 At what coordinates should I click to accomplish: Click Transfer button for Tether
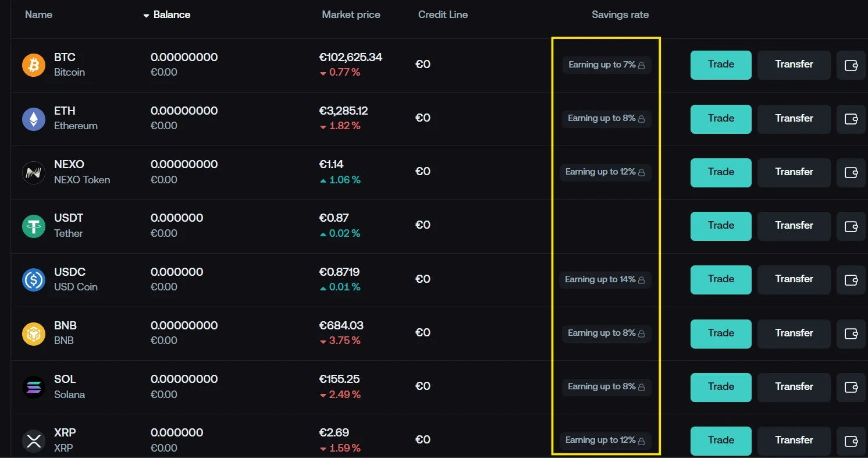[794, 226]
